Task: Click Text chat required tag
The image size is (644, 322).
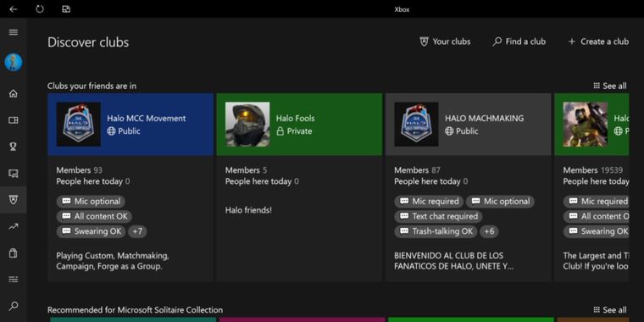Action: (439, 216)
